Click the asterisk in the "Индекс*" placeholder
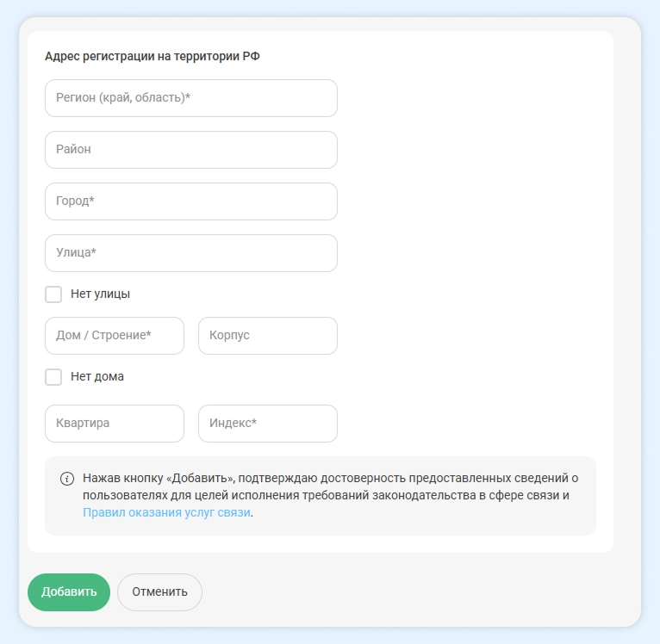Image resolution: width=660 pixels, height=644 pixels. click(254, 421)
